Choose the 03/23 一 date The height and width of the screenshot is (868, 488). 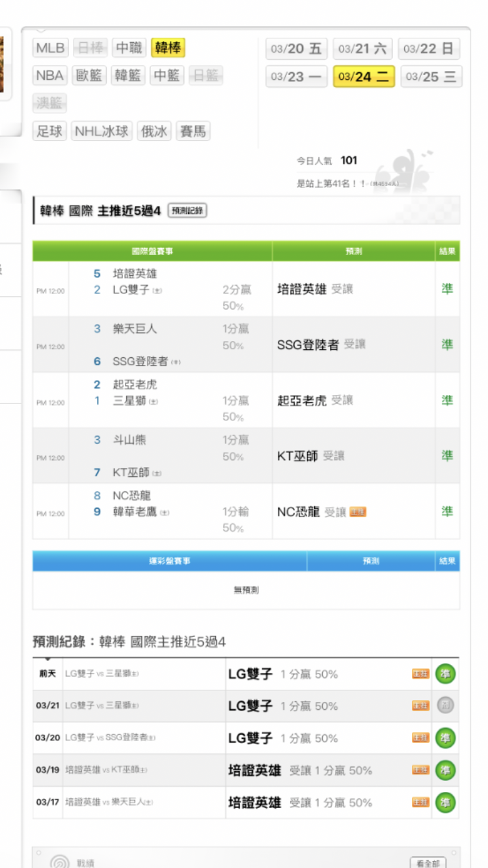(x=296, y=77)
